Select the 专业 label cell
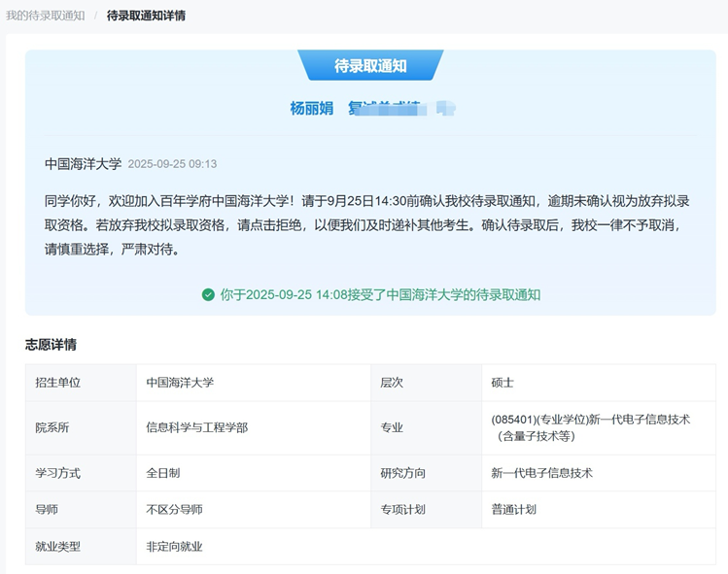The image size is (728, 574). 427,428
